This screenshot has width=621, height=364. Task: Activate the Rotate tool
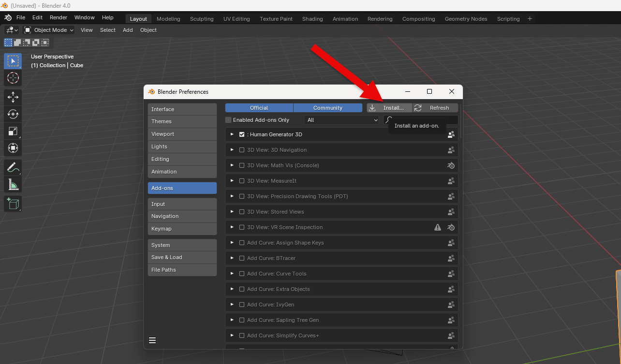click(13, 114)
